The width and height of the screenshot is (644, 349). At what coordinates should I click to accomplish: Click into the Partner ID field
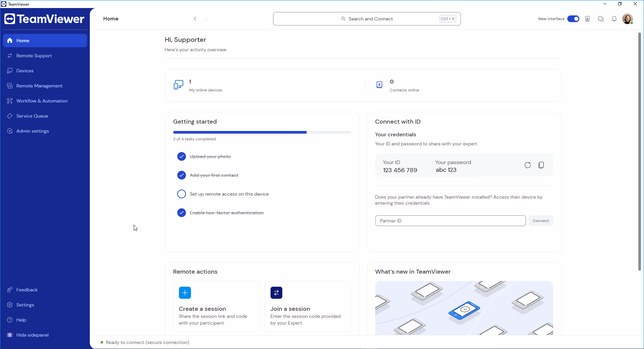point(450,221)
